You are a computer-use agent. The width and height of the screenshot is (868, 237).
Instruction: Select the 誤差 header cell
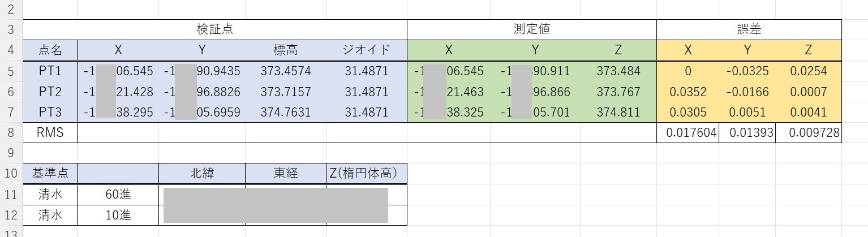(749, 30)
